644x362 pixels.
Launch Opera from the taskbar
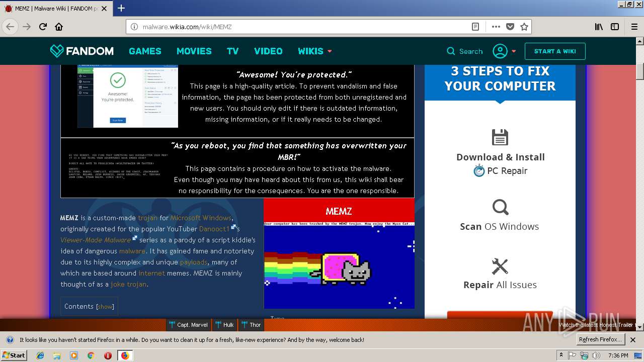click(108, 355)
